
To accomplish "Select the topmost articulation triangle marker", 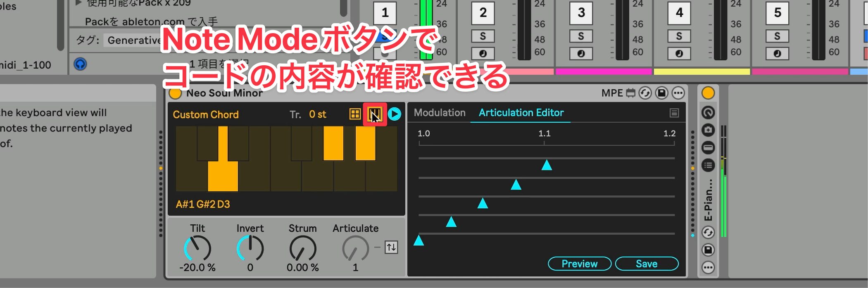I will point(547,165).
